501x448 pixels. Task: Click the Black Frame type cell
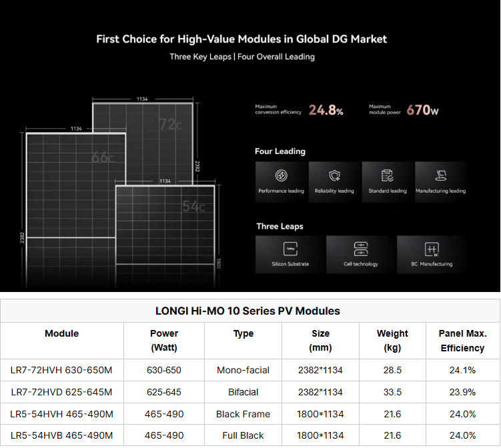point(243,414)
